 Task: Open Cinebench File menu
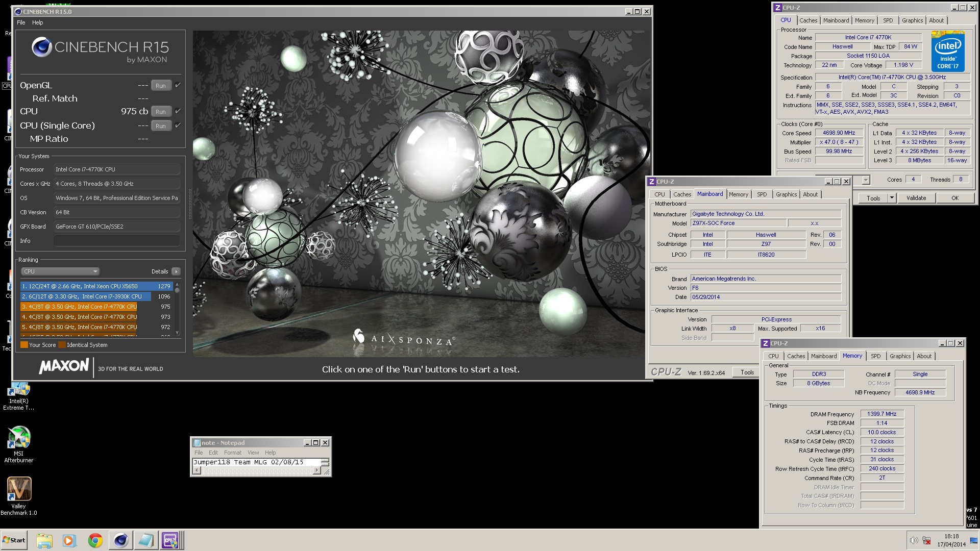point(21,22)
